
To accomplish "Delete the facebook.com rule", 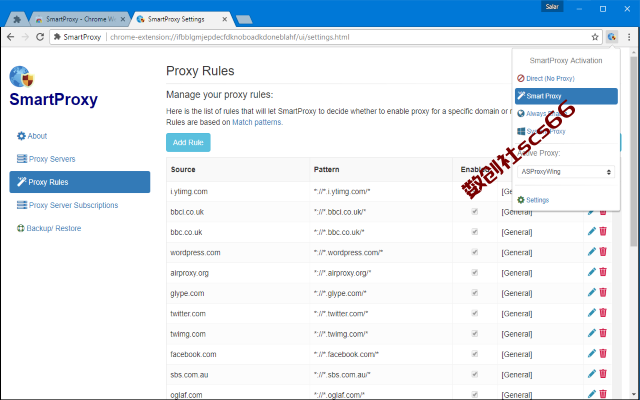I will 603,353.
